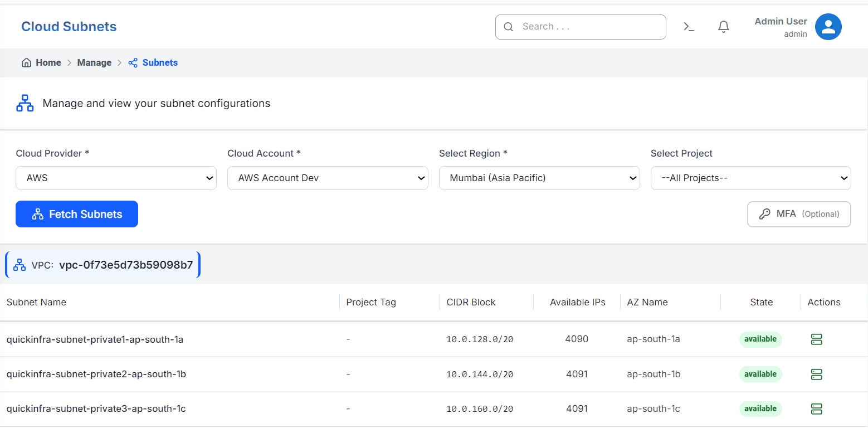This screenshot has height=428, width=868.
Task: Open the Cloud Account dropdown
Action: [x=328, y=178]
